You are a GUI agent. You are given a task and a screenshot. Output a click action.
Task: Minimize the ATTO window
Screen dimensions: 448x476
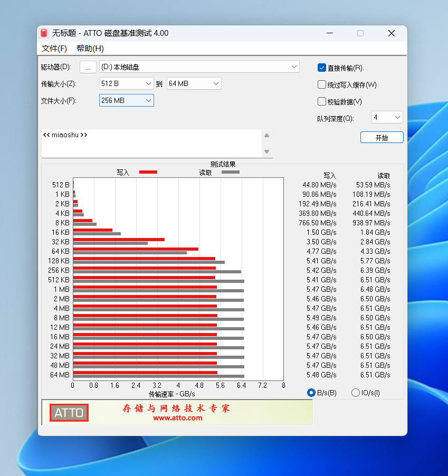point(330,33)
